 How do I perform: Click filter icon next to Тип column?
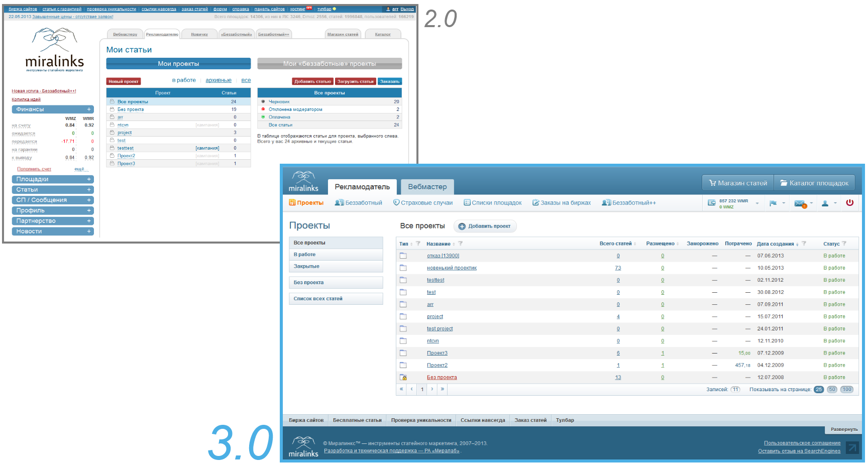418,244
